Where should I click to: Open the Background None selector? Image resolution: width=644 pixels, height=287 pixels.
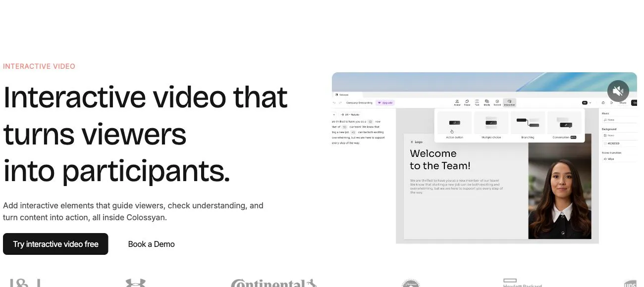coord(619,135)
